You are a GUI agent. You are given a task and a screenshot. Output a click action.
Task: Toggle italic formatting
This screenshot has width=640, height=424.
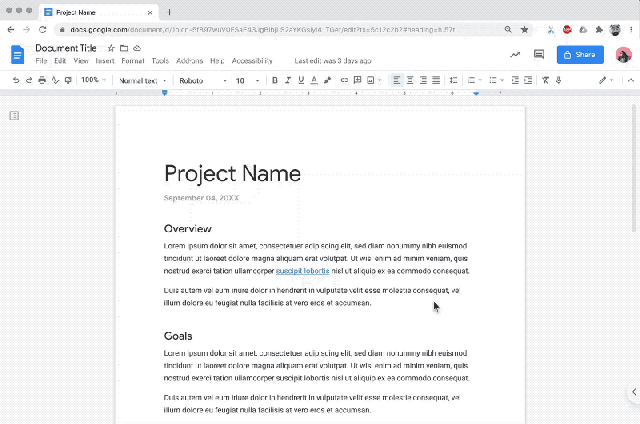288,80
